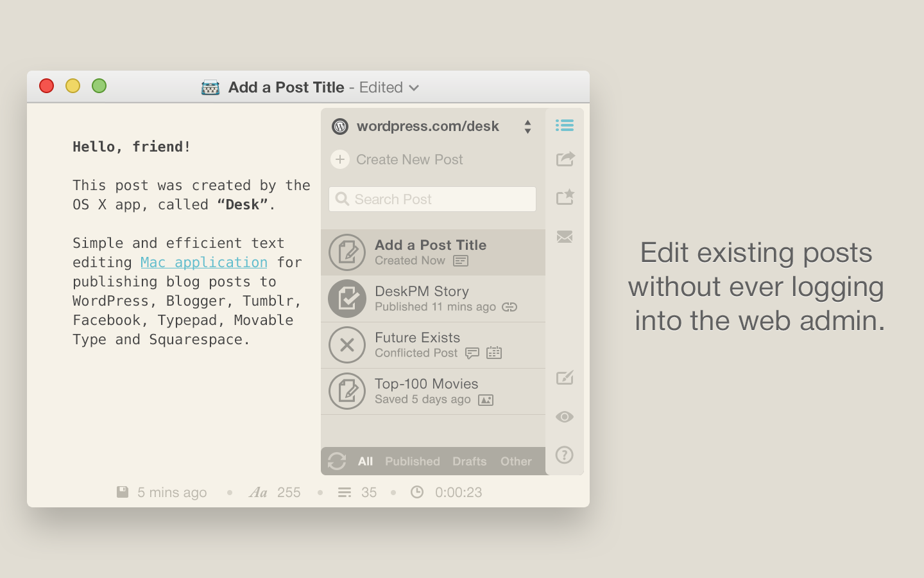Open the posts list sidebar icon
The width and height of the screenshot is (924, 578).
(x=565, y=125)
